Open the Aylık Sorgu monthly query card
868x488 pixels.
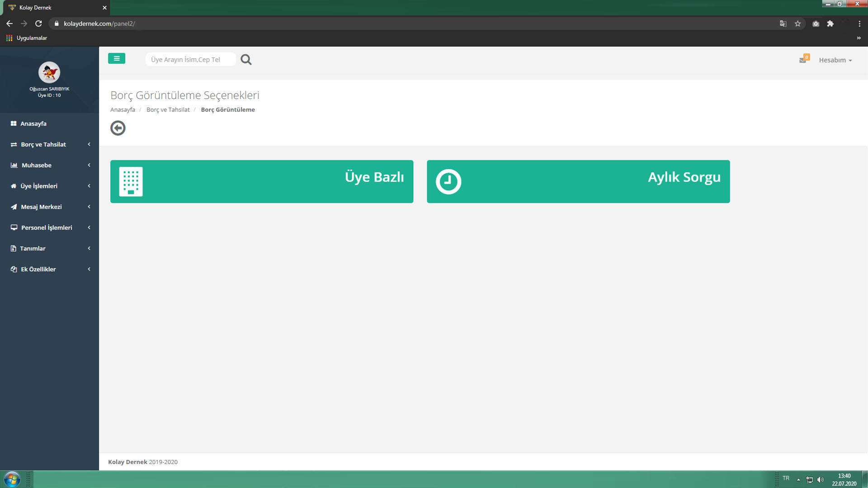point(578,182)
